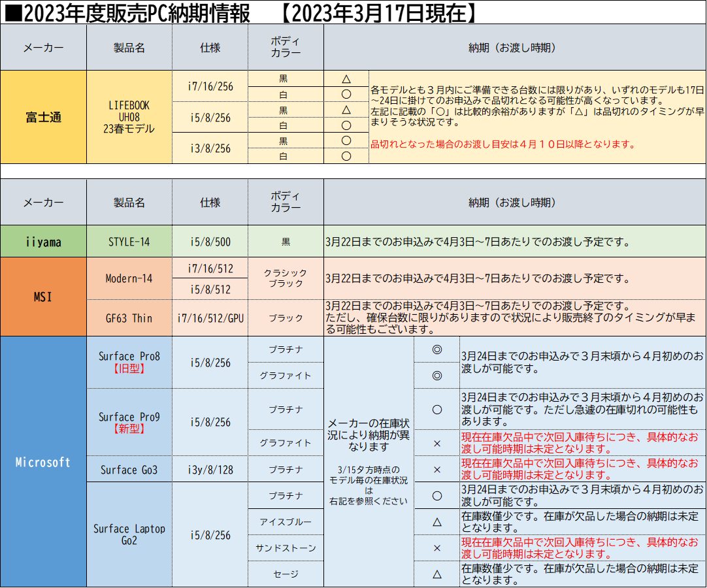This screenshot has width=707, height=588.
Task: Click the Surface Go3 product cell
Action: click(x=129, y=469)
